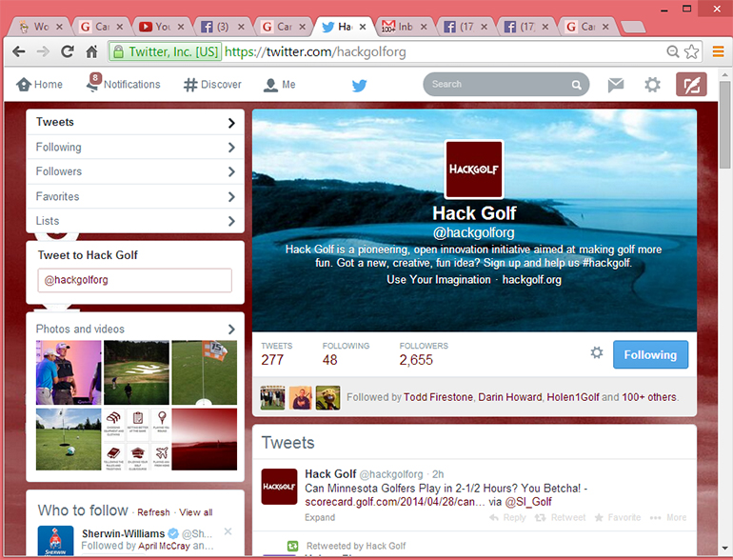
Task: Toggle the Following button for Hack Golf
Action: coord(650,354)
